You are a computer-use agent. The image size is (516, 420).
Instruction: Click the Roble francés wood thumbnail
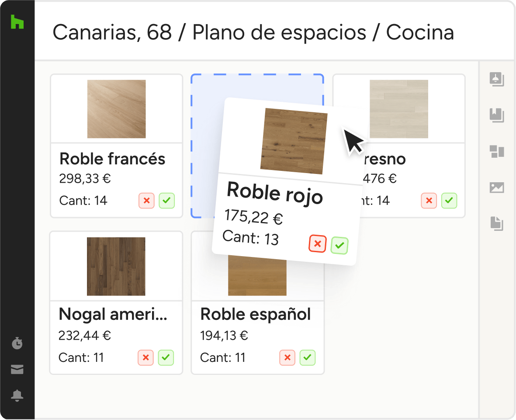pos(116,109)
